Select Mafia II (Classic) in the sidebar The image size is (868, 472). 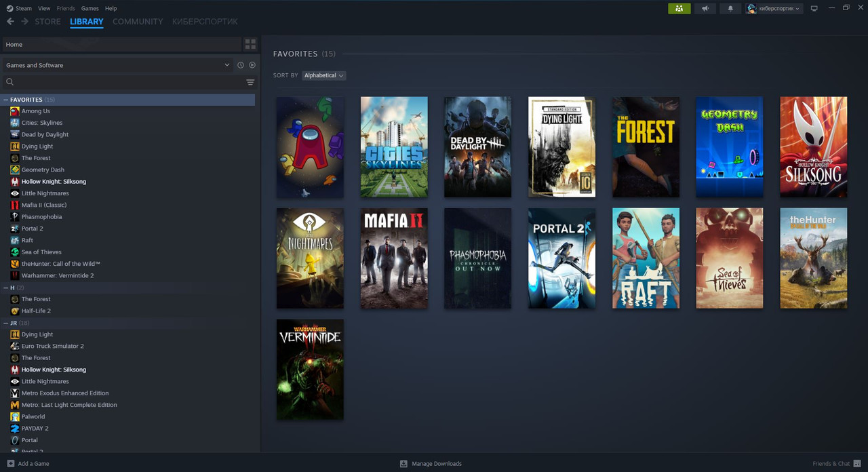44,205
